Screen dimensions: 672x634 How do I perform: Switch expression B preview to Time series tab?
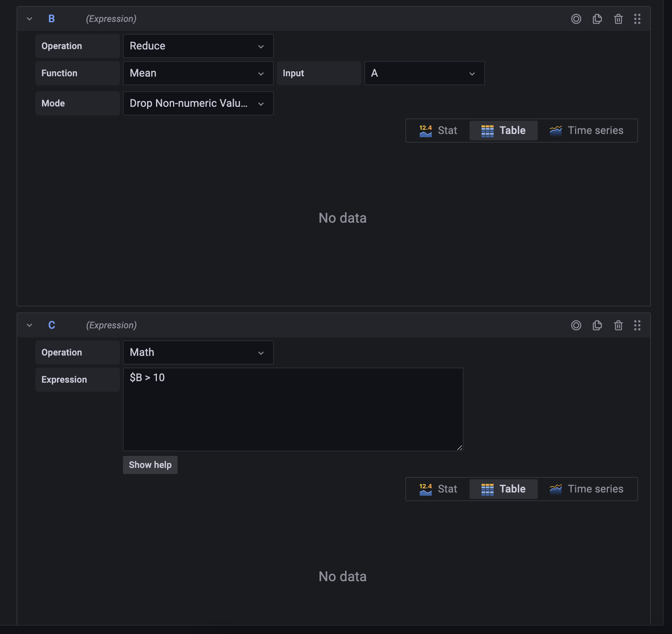588,130
